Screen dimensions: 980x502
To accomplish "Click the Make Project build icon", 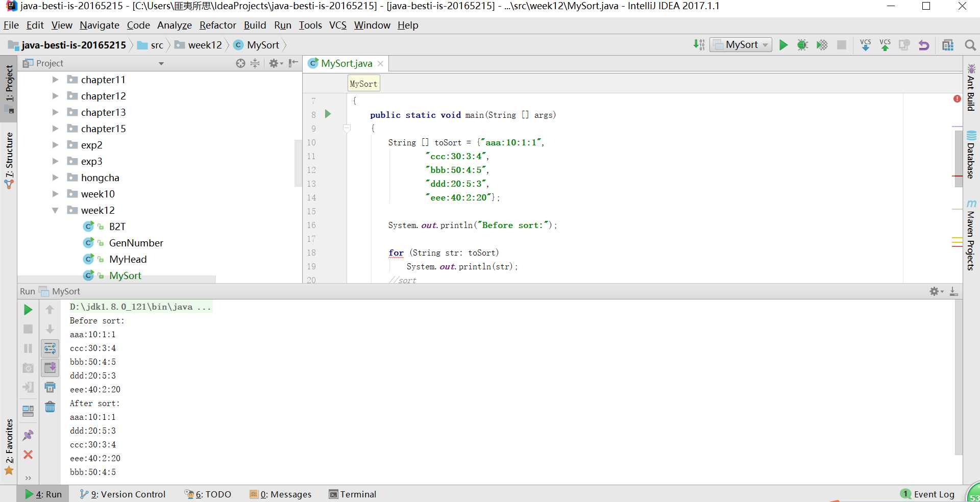I will pyautogui.click(x=699, y=45).
